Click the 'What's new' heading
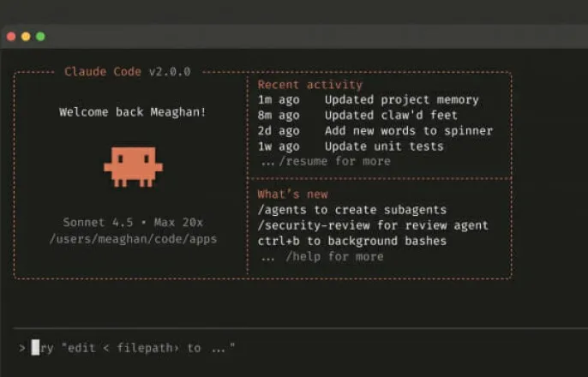The height and width of the screenshot is (377, 588). [293, 194]
